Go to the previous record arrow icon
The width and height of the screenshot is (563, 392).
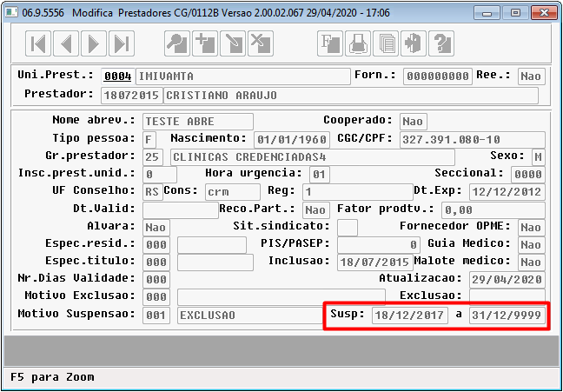[66, 43]
